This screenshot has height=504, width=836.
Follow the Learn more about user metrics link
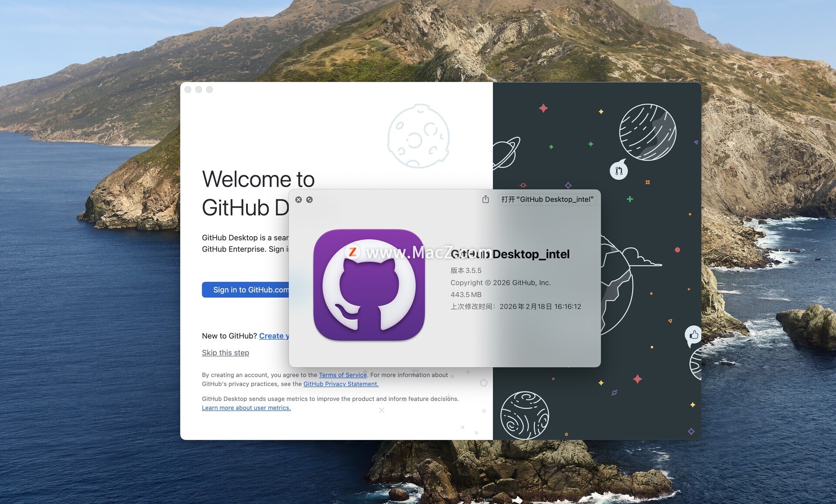[246, 408]
